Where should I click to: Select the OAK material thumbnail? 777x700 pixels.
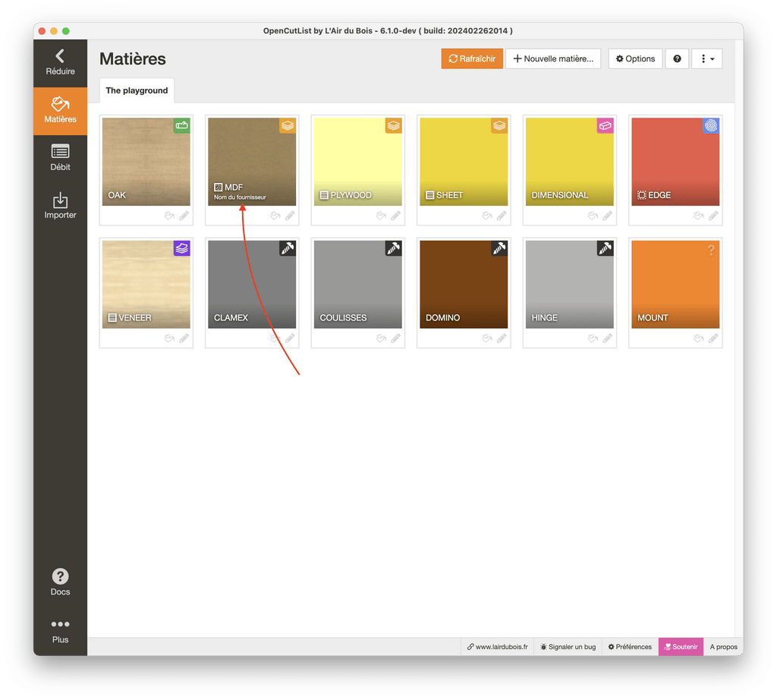point(146,162)
